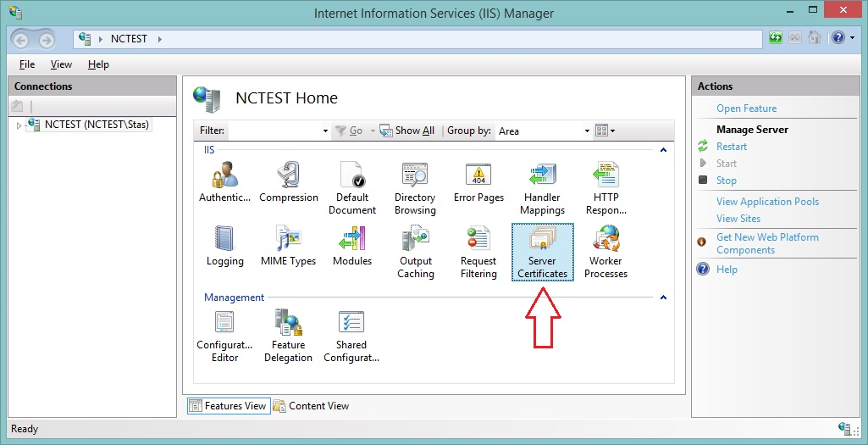This screenshot has width=868, height=445.
Task: Click the View Application Pools link
Action: click(x=767, y=202)
